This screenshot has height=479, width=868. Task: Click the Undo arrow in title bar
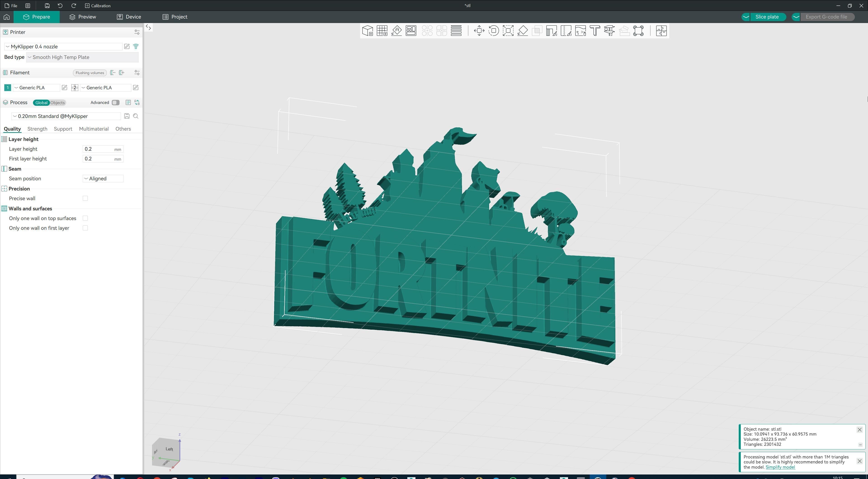[60, 6]
